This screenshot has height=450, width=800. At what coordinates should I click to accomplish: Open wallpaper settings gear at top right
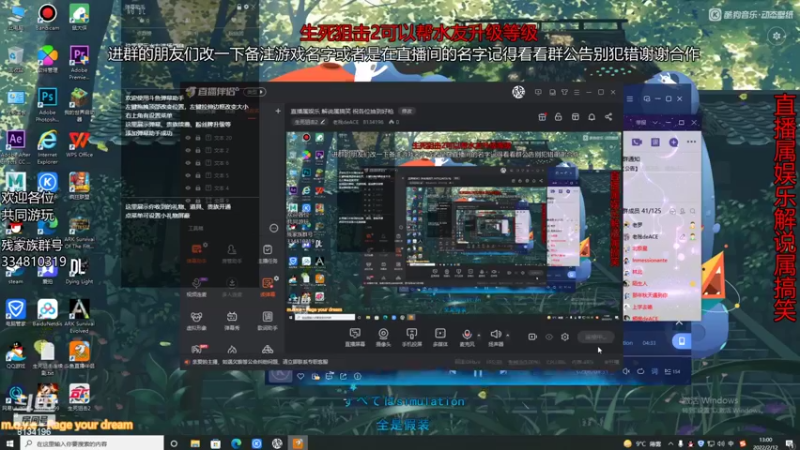coord(777,36)
